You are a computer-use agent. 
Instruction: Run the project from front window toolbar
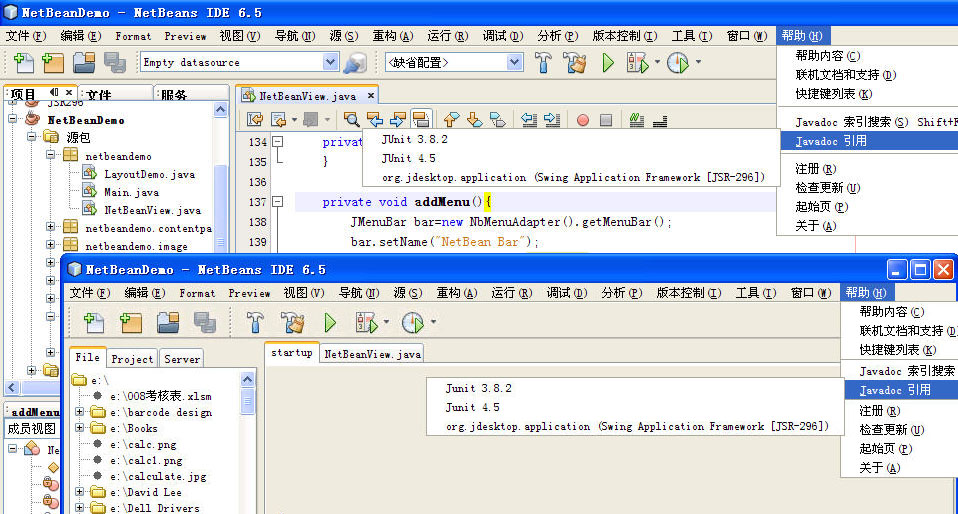(x=331, y=322)
